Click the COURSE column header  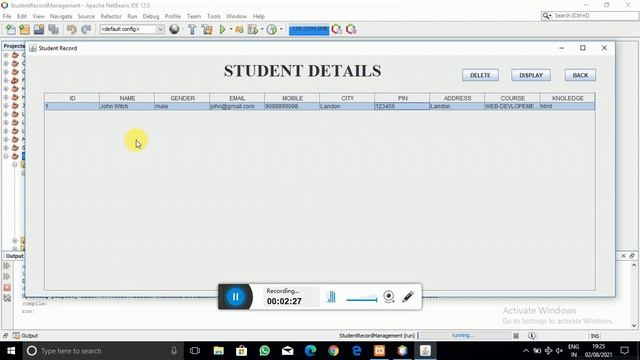click(512, 98)
